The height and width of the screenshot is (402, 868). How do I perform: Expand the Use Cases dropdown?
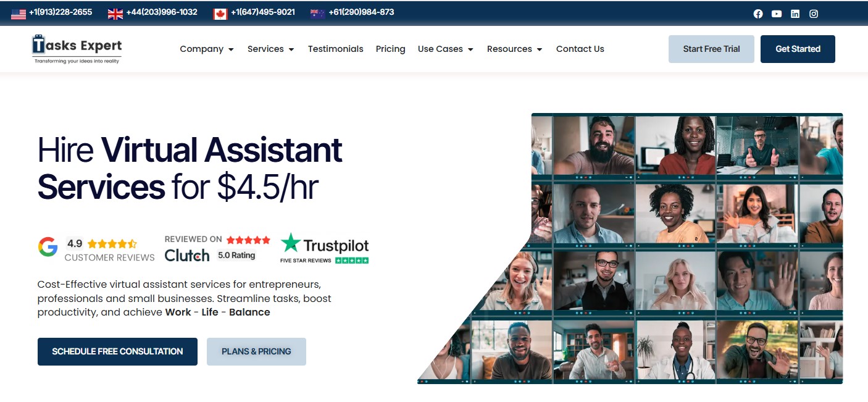click(446, 49)
